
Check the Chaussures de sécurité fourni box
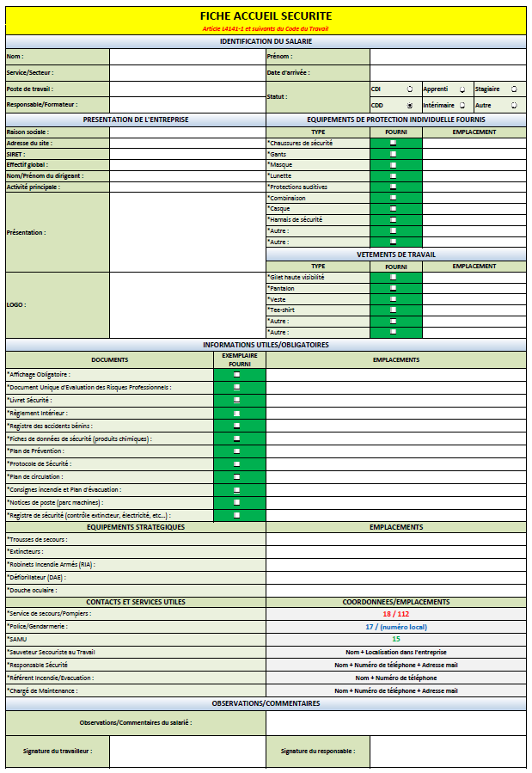click(394, 143)
